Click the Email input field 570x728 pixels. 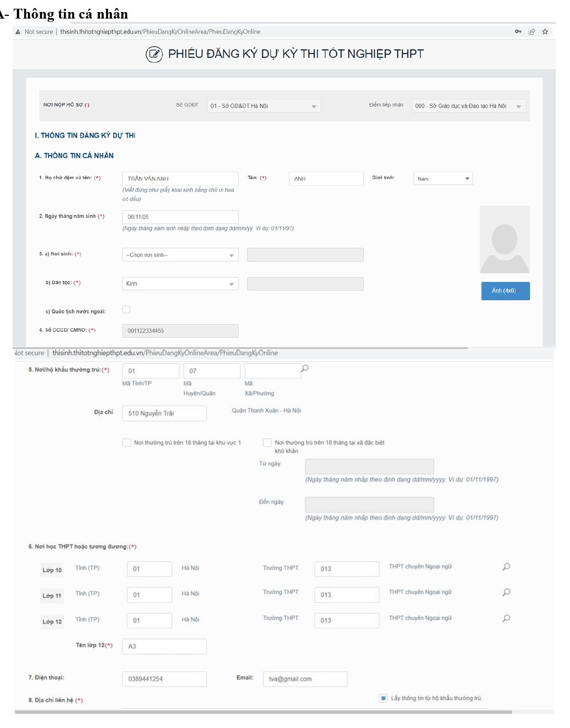pos(305,679)
